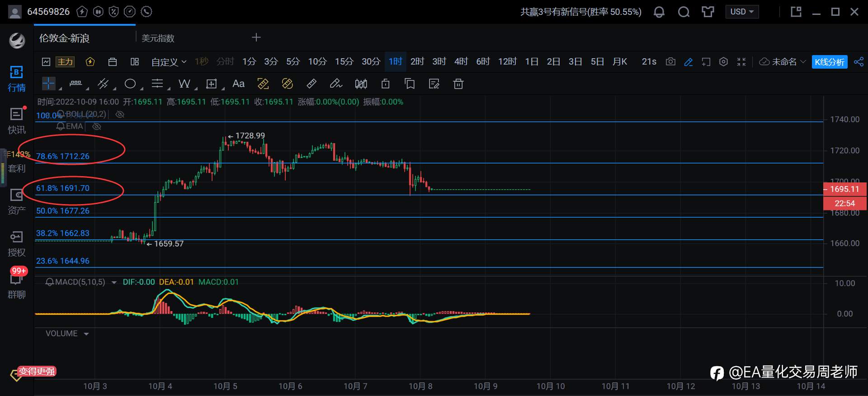The height and width of the screenshot is (396, 868).
Task: Click the pop-out window icon
Action: (x=796, y=12)
